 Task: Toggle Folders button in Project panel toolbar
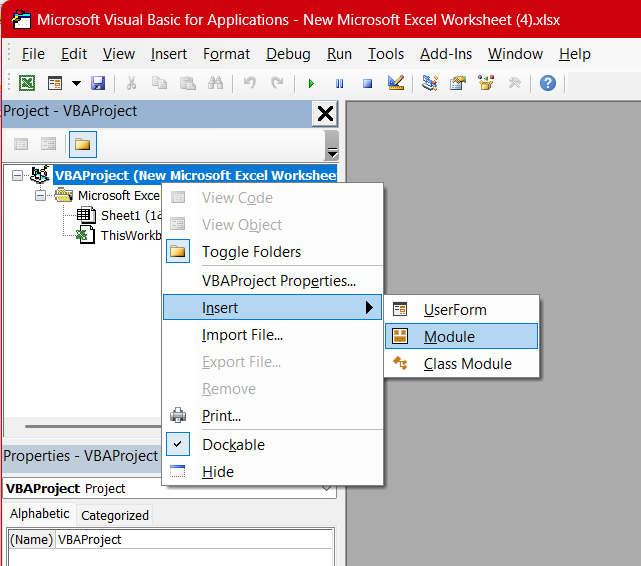tap(83, 144)
